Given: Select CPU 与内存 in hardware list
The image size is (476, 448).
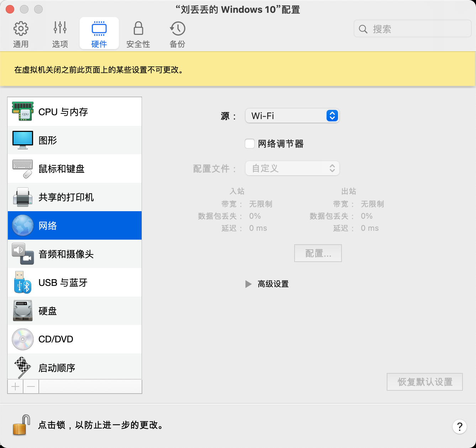Looking at the screenshot, I should (x=75, y=112).
